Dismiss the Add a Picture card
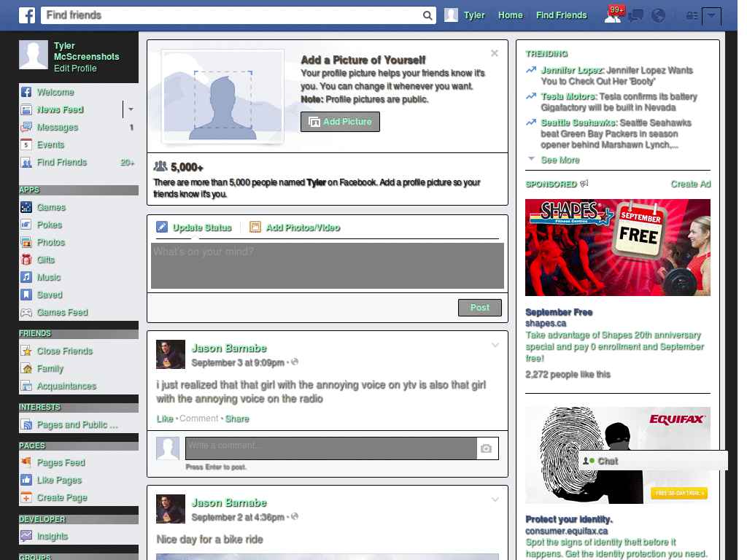747x560 pixels. (495, 53)
